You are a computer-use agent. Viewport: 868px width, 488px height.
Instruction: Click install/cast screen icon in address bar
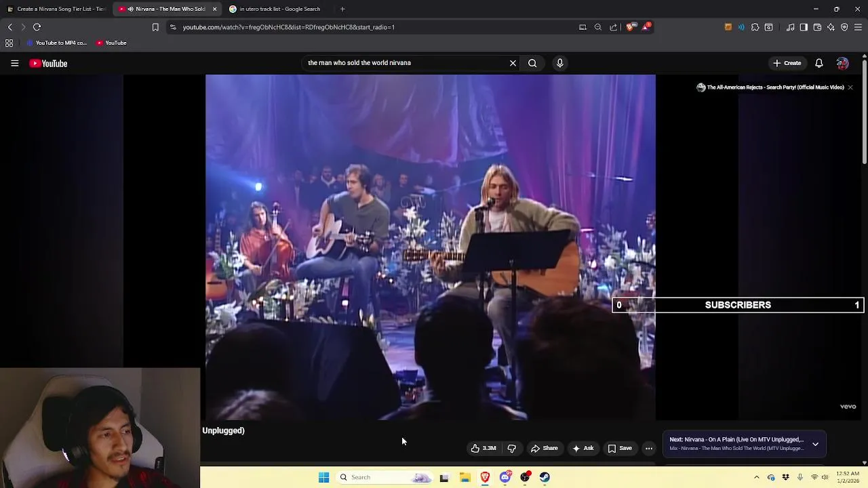pos(583,27)
